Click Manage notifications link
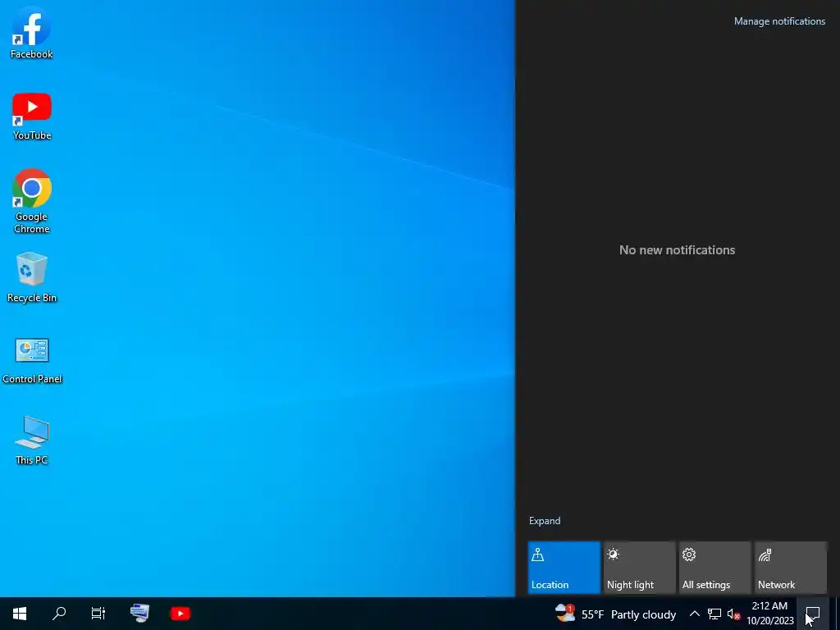Image resolution: width=840 pixels, height=630 pixels. [779, 21]
